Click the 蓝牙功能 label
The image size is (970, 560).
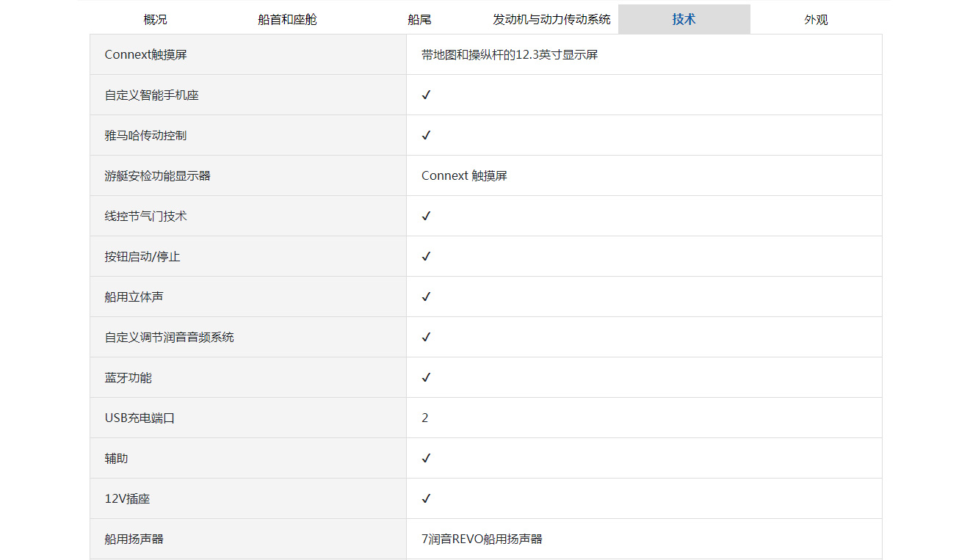[129, 377]
